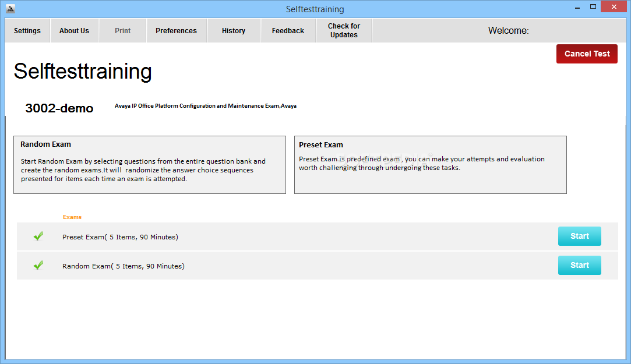Click the Print toolbar item

tap(122, 30)
